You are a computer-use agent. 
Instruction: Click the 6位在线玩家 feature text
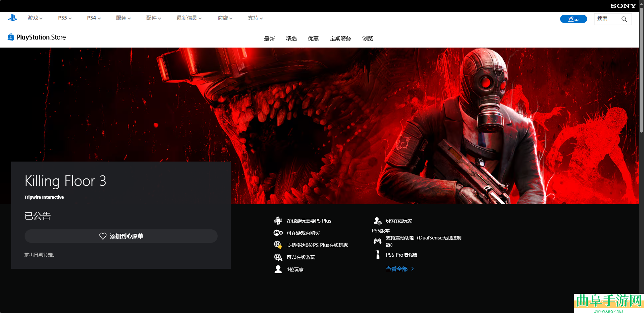coord(399,221)
